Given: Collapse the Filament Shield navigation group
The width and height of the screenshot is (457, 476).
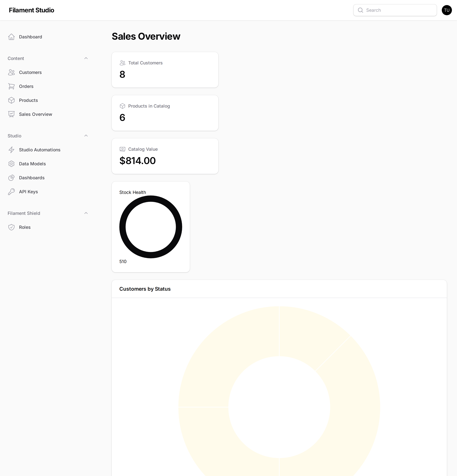Looking at the screenshot, I should pyautogui.click(x=86, y=213).
